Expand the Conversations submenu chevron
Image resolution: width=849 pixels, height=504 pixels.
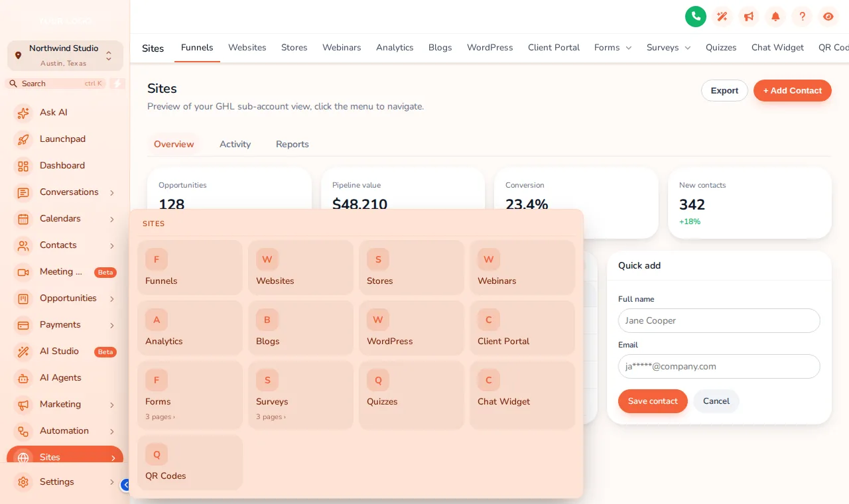[112, 192]
